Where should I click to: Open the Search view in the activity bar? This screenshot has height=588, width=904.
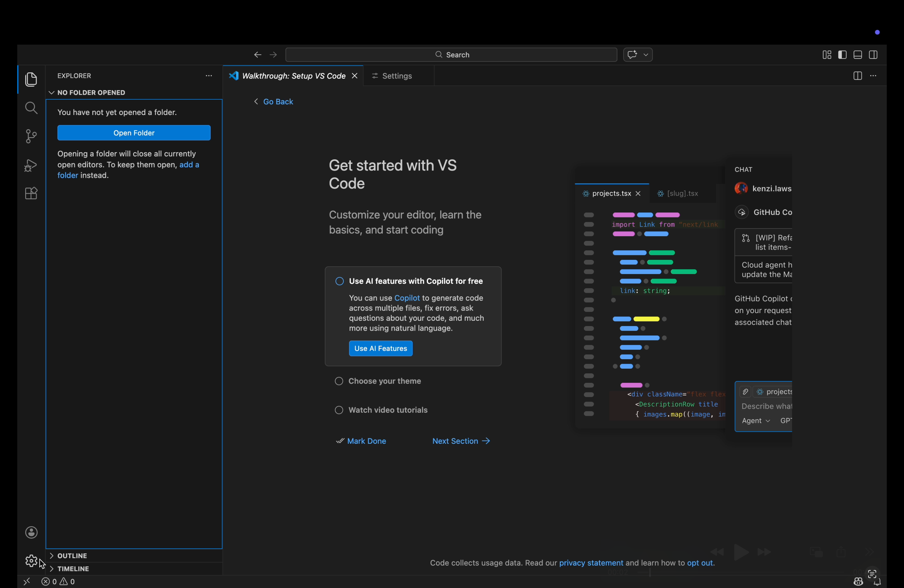31,108
